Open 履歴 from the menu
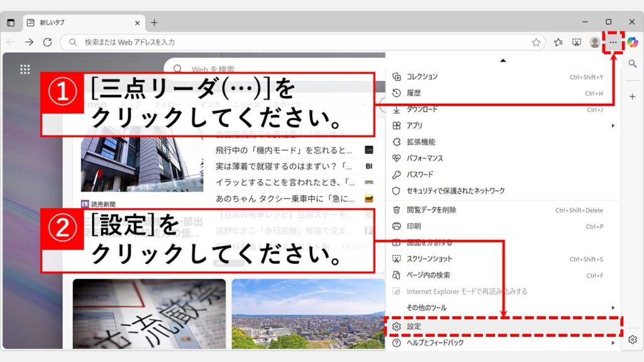Screen dimensions: 644x362 click(x=504, y=93)
